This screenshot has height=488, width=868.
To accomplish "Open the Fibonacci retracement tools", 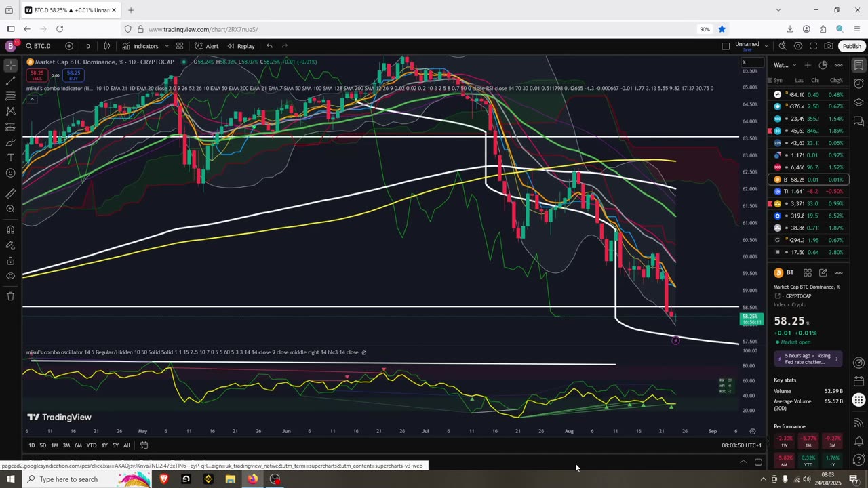I will [11, 96].
